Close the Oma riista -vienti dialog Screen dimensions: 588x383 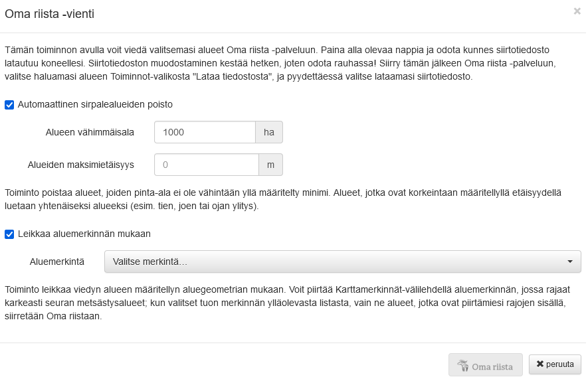tap(577, 11)
